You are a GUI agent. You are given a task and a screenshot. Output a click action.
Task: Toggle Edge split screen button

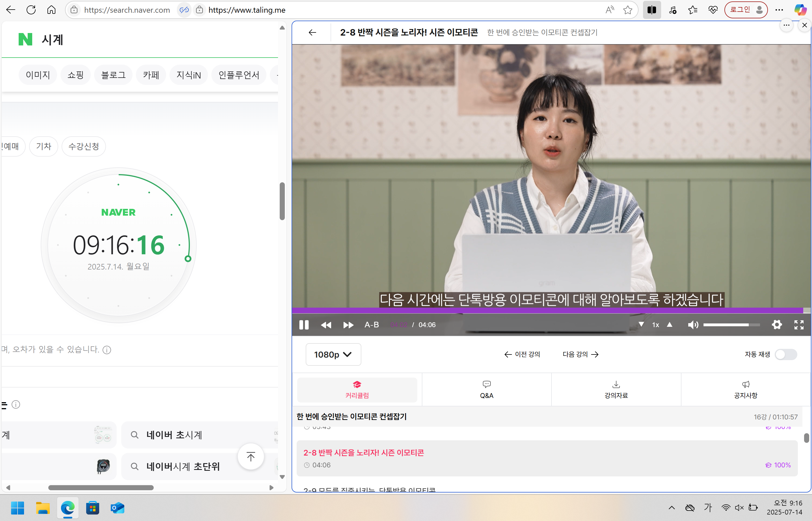pos(652,10)
